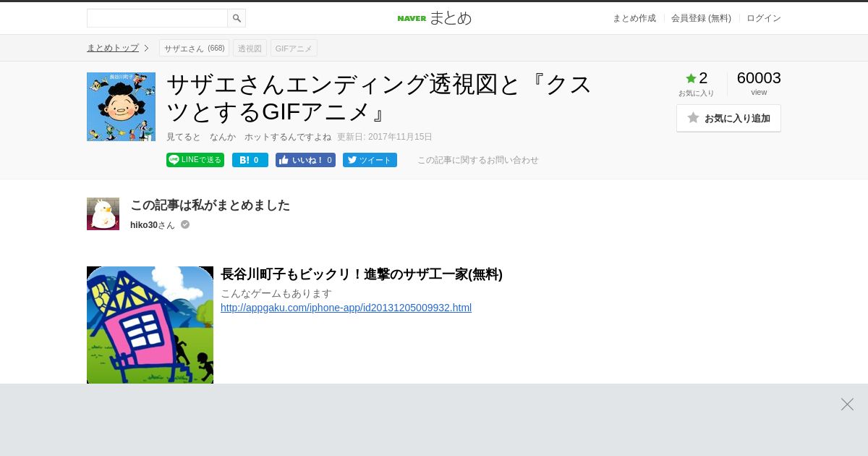Click the 更新日: 2017年11月15日 text

[x=385, y=137]
